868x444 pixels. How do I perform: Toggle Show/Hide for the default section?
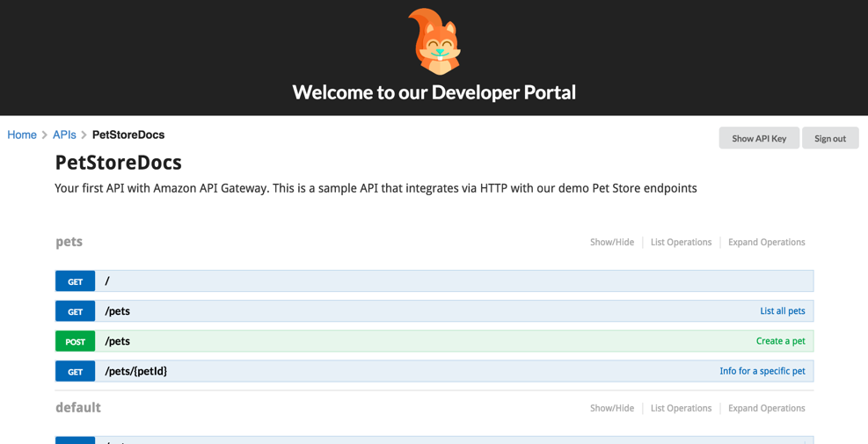pyautogui.click(x=612, y=408)
